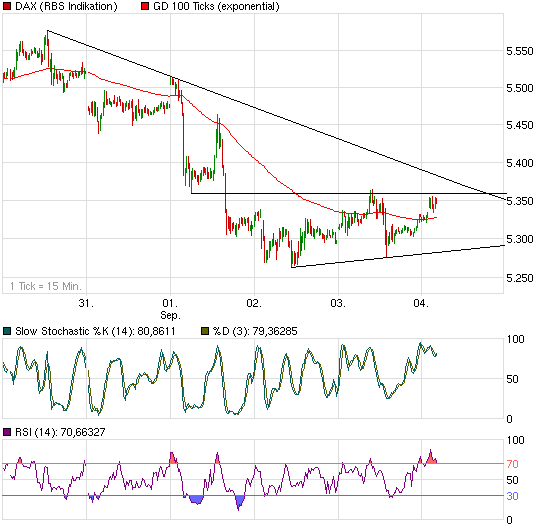
Task: Click the 5.450 price axis label
Action: (x=520, y=125)
